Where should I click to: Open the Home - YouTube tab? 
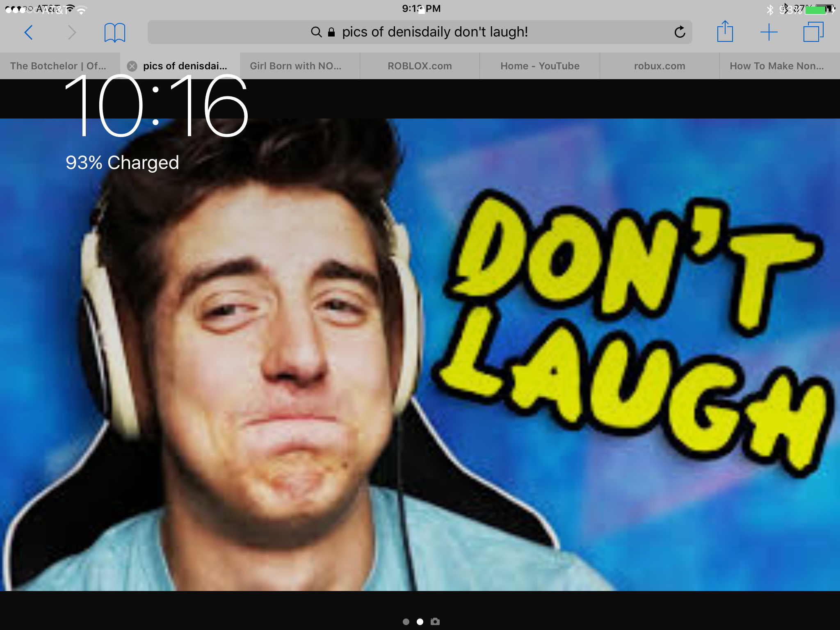(540, 66)
